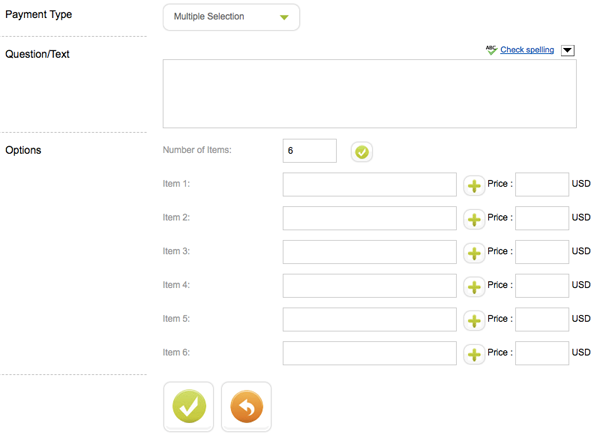
Task: Click the Check spelling link
Action: click(527, 50)
